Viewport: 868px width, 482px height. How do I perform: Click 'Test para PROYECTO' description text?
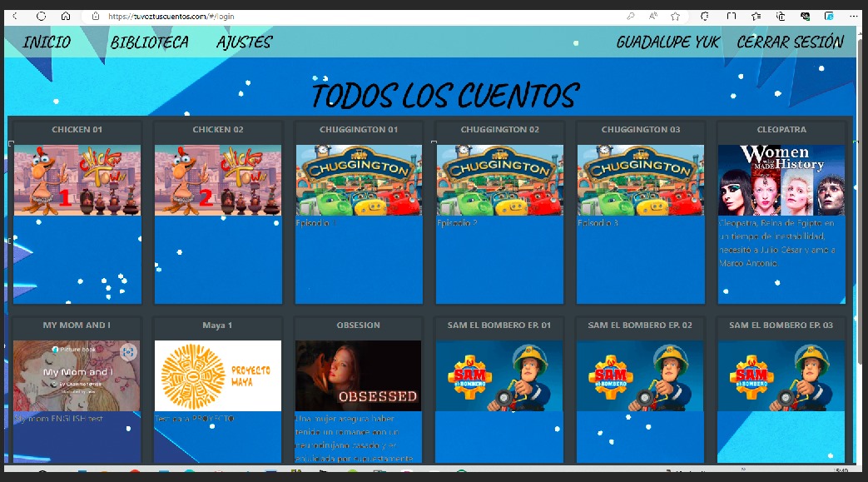194,419
